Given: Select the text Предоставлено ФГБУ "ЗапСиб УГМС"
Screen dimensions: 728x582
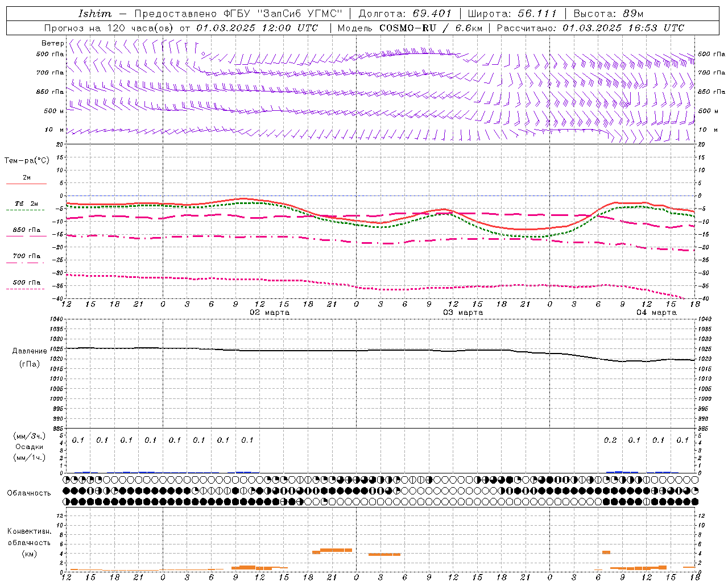Looking at the screenshot, I should 238,14.
